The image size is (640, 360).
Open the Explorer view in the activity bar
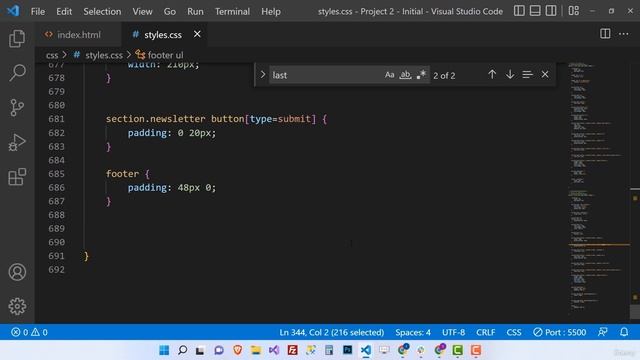click(17, 38)
